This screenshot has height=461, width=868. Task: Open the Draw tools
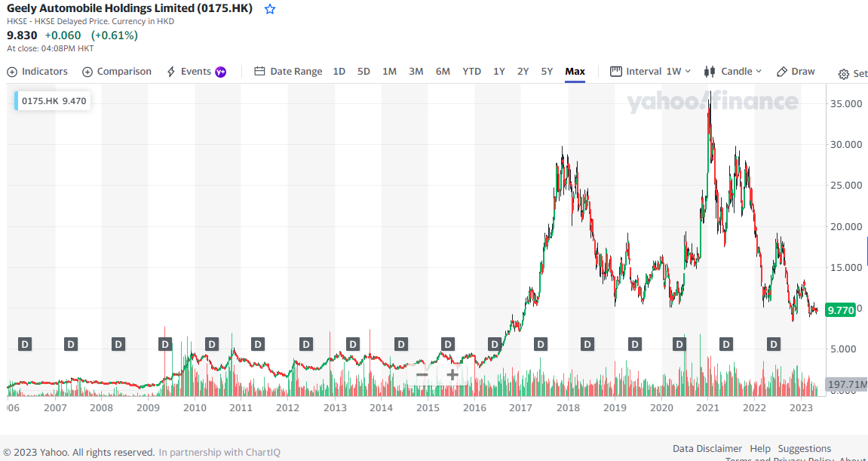click(x=796, y=72)
